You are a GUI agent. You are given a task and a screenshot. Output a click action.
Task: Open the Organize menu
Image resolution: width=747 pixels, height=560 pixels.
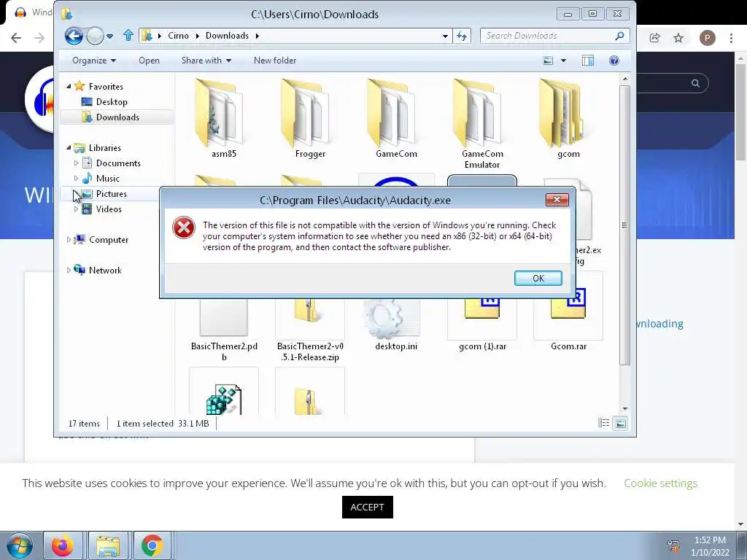pos(94,61)
